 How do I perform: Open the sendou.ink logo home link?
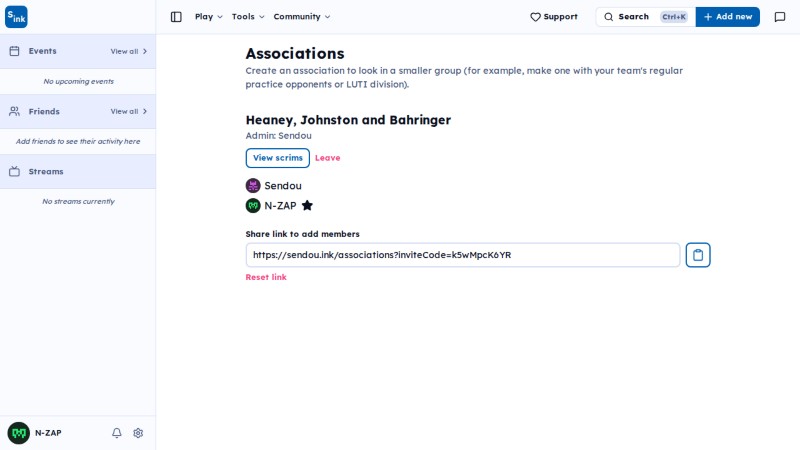tap(16, 17)
